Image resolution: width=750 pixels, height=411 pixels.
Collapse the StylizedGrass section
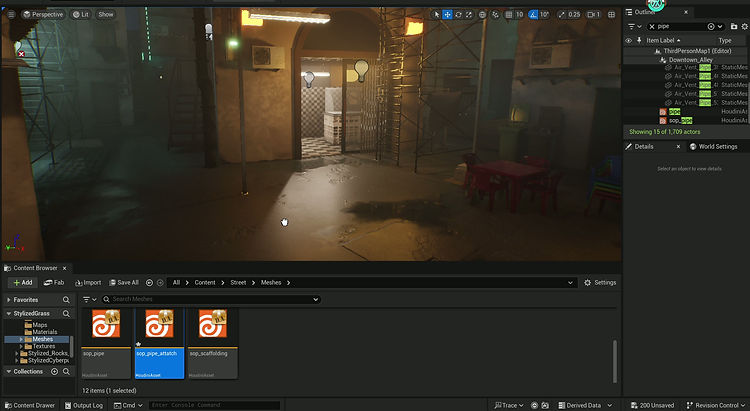(x=9, y=313)
